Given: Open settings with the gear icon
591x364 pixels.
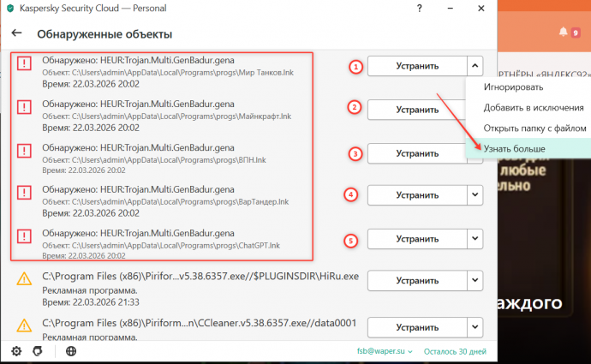Looking at the screenshot, I should point(16,351).
